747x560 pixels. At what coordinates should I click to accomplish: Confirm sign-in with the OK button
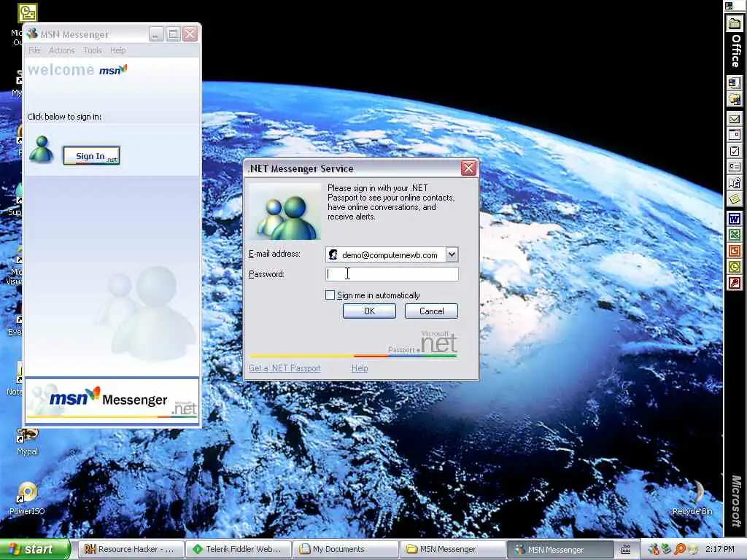369,311
